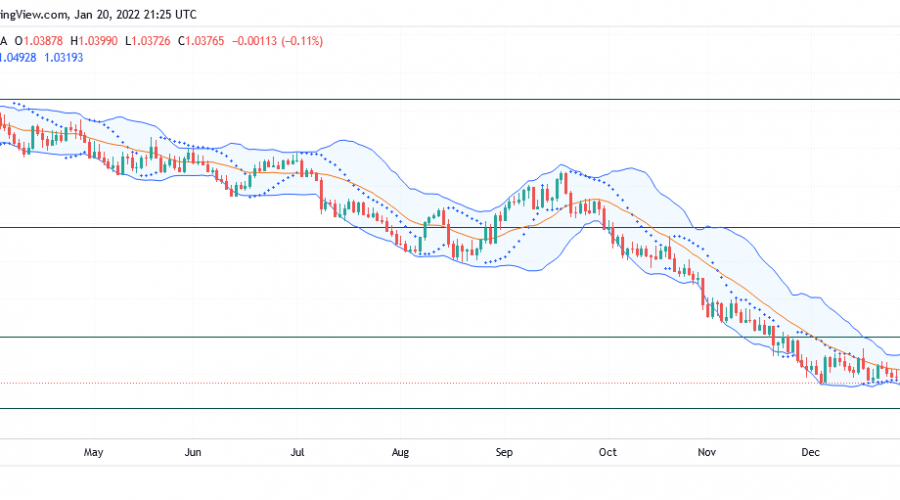The width and height of the screenshot is (900, 500).
Task: Click the timestamp Jan 20, 2022 21:25 UTC
Action: (135, 15)
